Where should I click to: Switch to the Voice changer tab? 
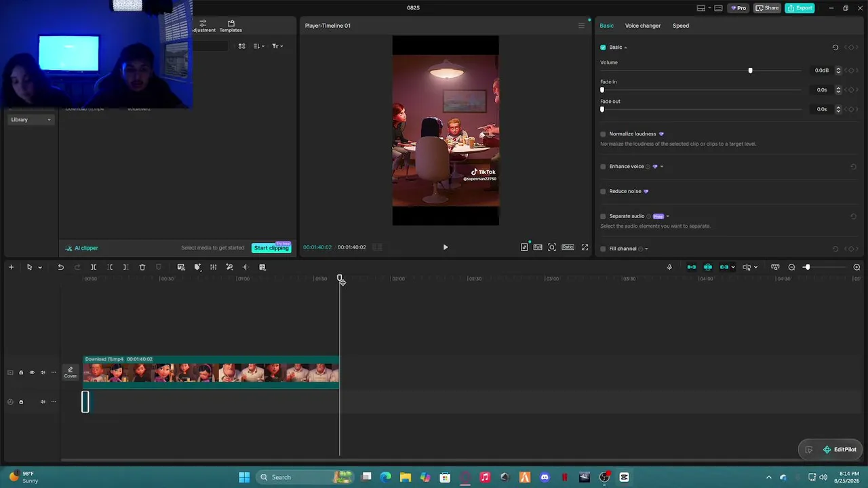pos(643,26)
